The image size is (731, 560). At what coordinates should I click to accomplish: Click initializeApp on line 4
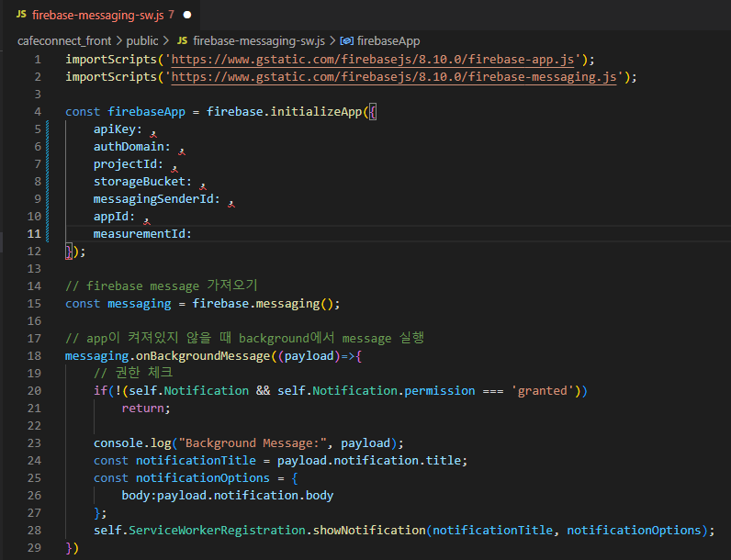pos(316,112)
